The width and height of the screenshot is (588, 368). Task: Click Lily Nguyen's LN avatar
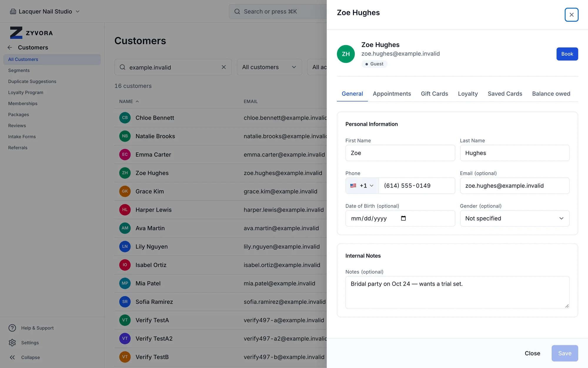(125, 246)
